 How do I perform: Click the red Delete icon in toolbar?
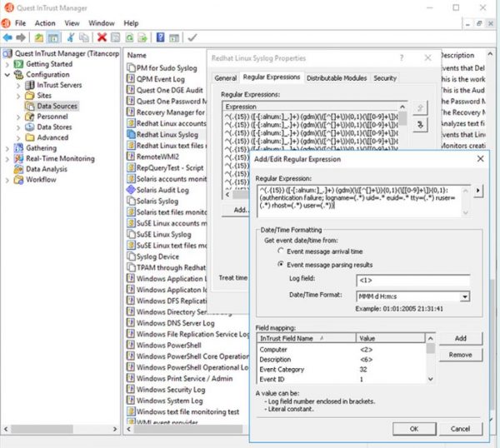pos(102,37)
